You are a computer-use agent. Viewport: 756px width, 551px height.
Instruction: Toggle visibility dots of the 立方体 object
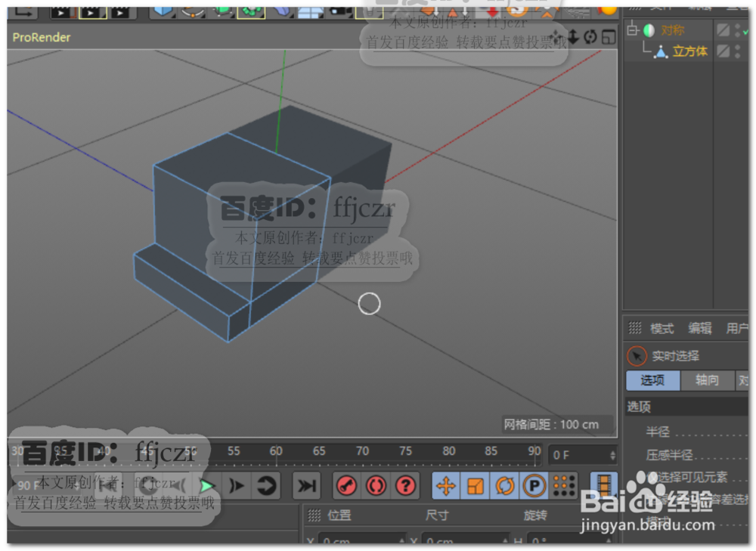(738, 51)
